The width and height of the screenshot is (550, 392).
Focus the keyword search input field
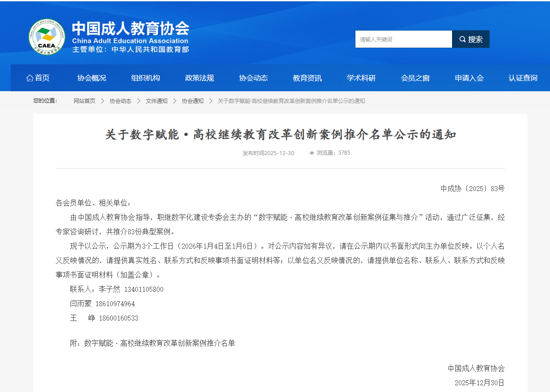tap(403, 39)
